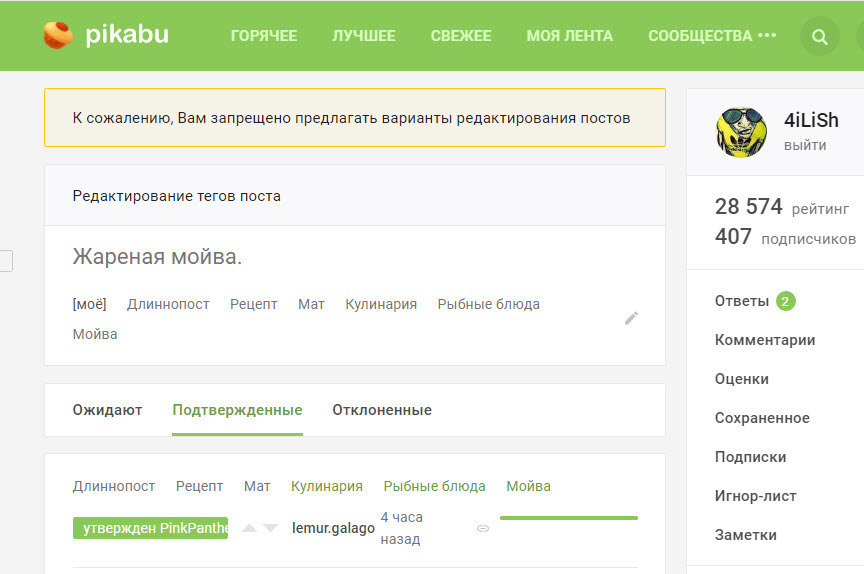
Task: Open the Игнор-лист sidebar item
Action: tap(755, 496)
